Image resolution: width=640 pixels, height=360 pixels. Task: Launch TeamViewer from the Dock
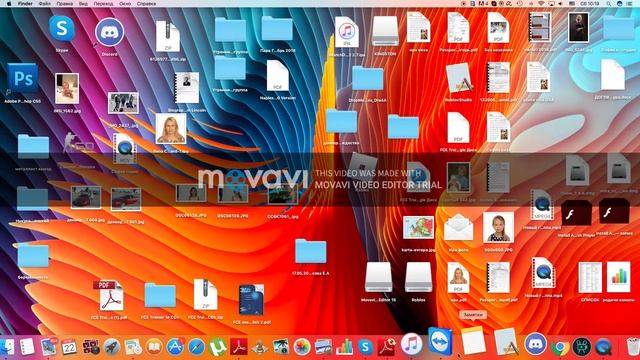[440, 341]
